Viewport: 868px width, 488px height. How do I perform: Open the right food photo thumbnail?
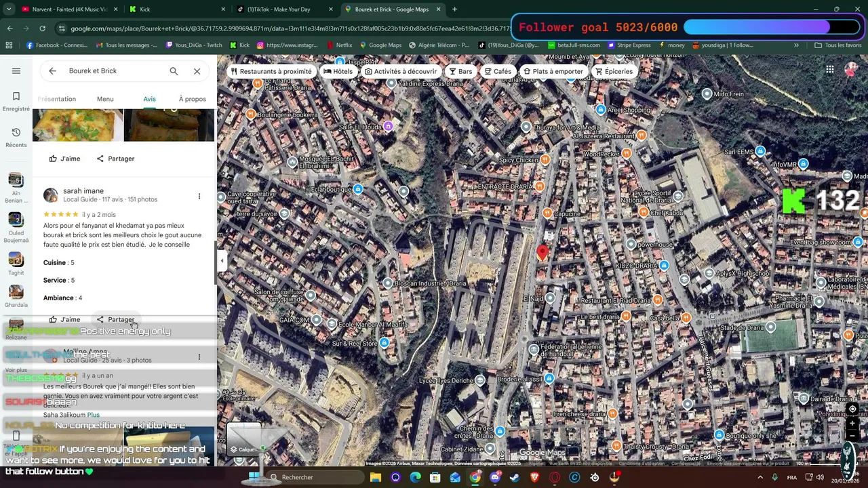click(x=169, y=125)
